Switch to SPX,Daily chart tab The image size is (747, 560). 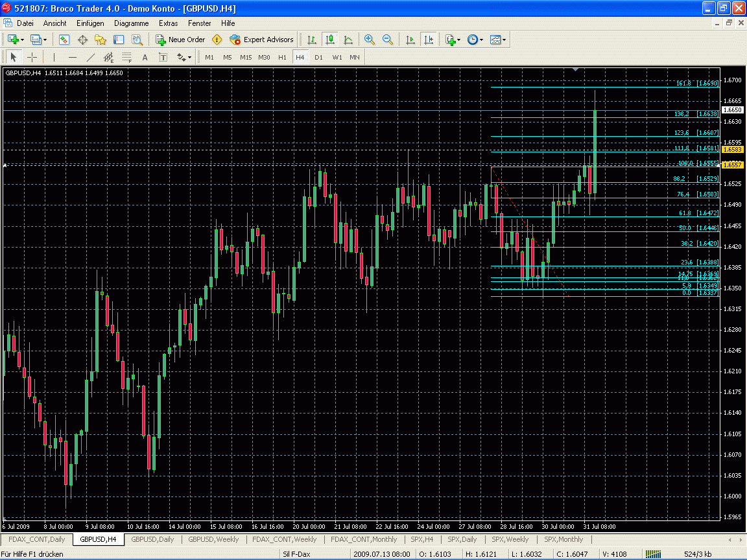[462, 539]
